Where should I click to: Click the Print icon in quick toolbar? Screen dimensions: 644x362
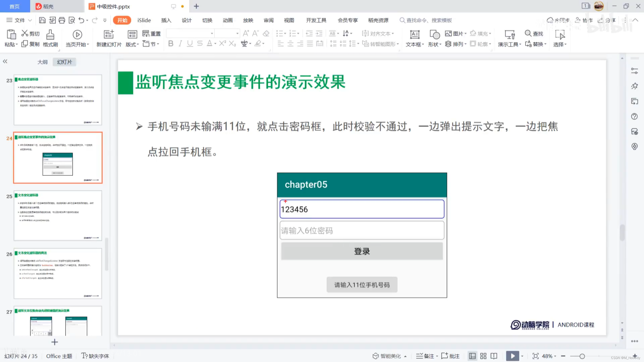pos(62,20)
